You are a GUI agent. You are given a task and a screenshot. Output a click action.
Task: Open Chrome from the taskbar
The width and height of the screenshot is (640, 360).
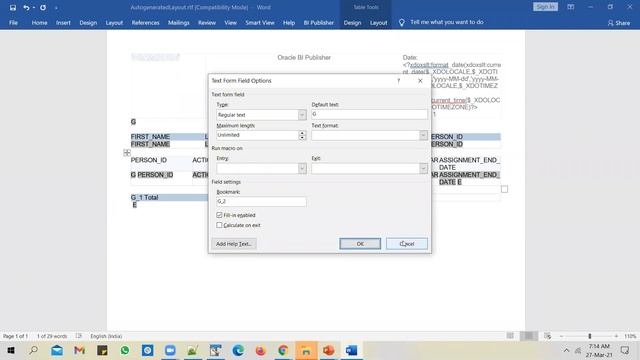283,350
